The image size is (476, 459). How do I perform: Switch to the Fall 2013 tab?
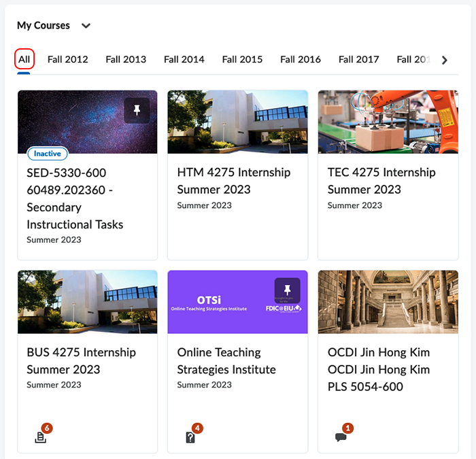click(126, 59)
